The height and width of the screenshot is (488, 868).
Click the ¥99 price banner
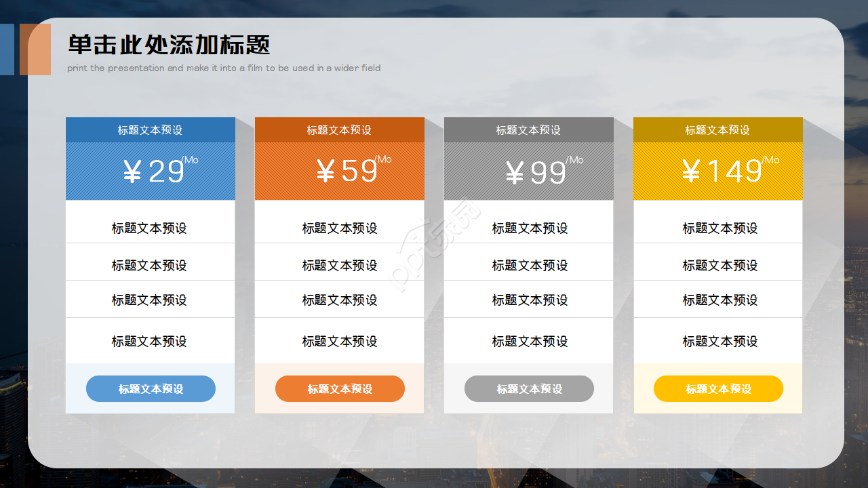click(x=528, y=169)
